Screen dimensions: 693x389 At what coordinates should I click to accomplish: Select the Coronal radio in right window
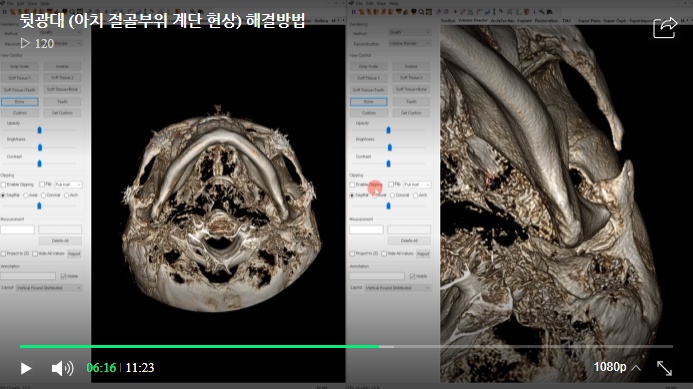click(x=392, y=195)
